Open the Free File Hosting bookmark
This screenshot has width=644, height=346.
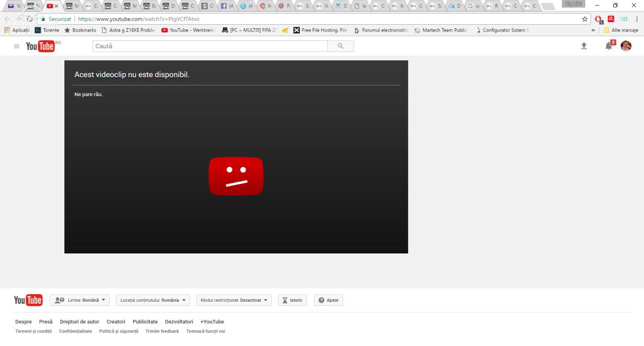[x=320, y=30]
